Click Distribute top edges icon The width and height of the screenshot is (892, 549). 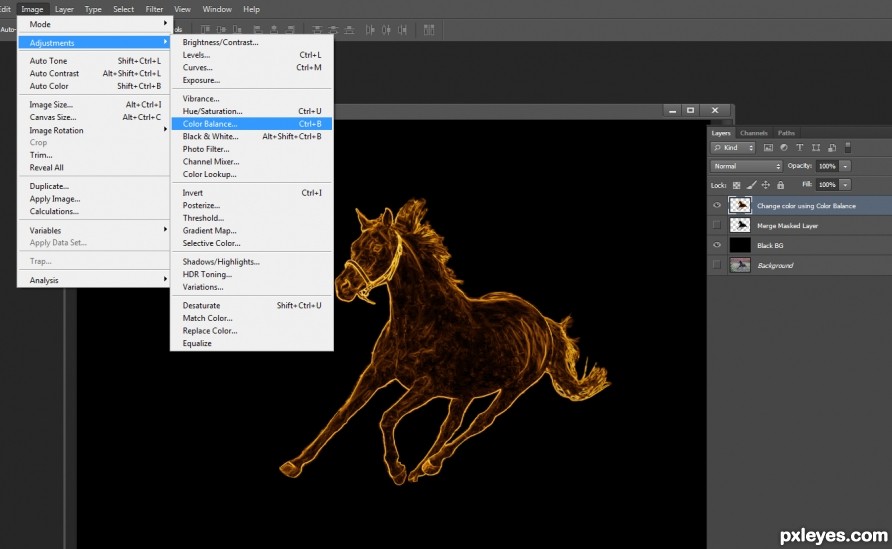pyautogui.click(x=317, y=30)
